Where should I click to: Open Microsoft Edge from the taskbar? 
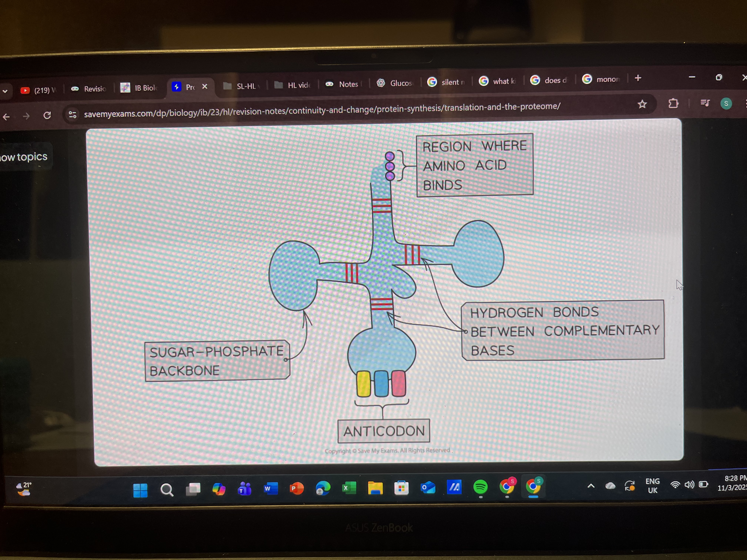(323, 488)
